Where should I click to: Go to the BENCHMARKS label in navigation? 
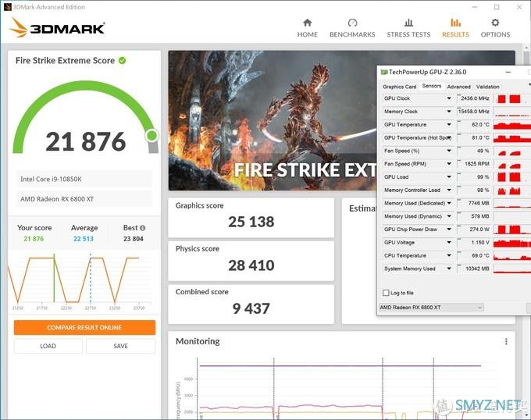352,34
